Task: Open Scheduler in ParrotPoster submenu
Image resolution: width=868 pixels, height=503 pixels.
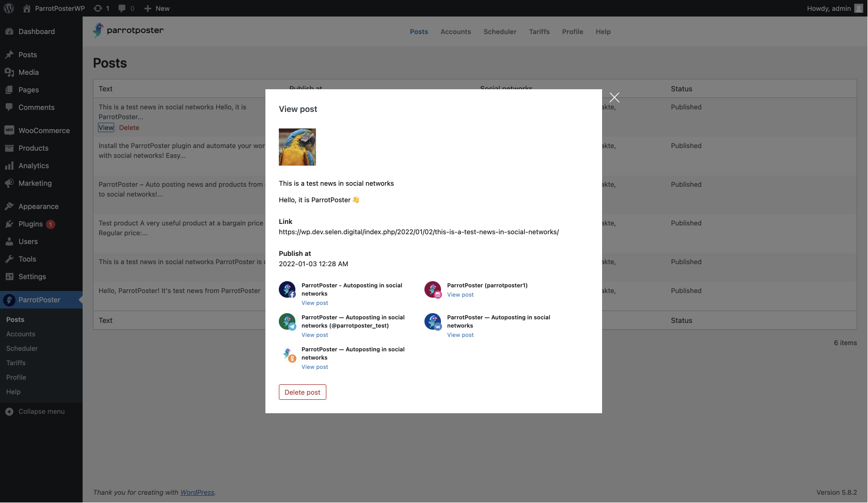Action: point(22,349)
